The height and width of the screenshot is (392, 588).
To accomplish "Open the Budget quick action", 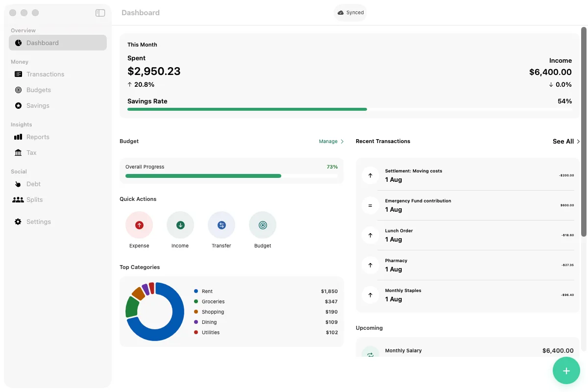I will (263, 225).
